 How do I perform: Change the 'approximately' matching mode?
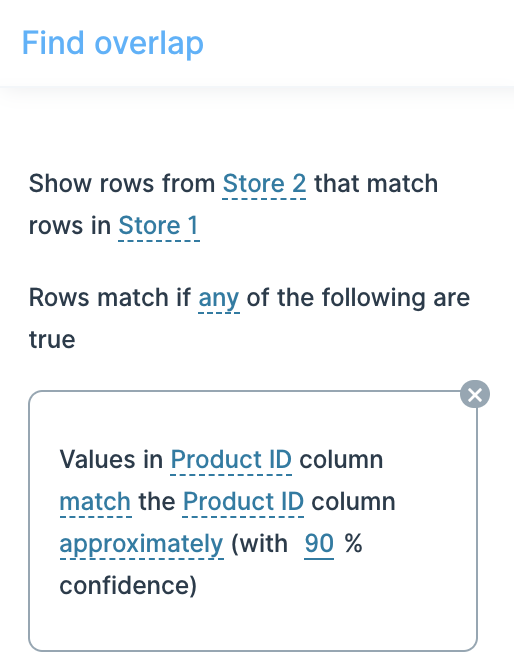click(141, 544)
